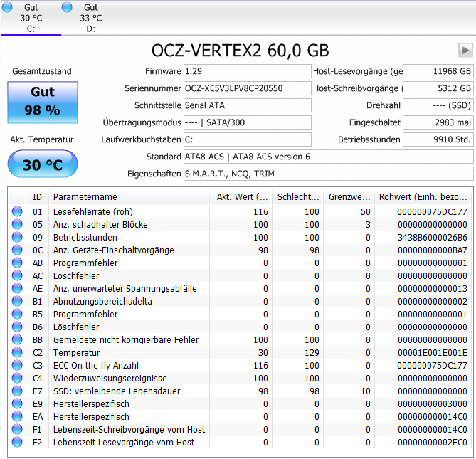Click status orb of B6 Löschfehler row

click(17, 327)
